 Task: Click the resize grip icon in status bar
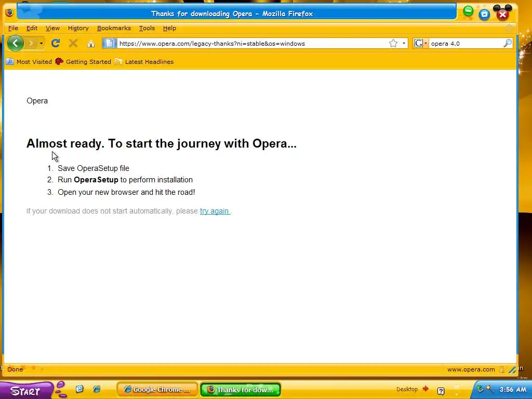(x=512, y=369)
